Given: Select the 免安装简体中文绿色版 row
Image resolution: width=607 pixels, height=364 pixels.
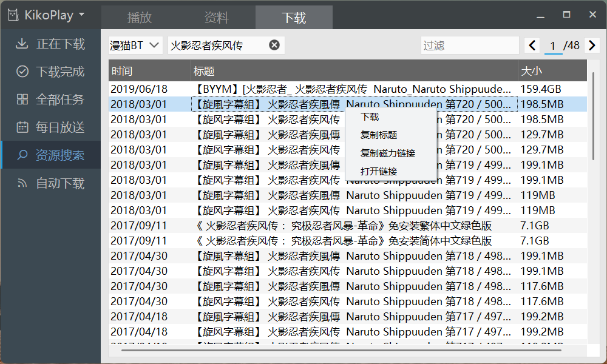Looking at the screenshot, I should pos(348,241).
